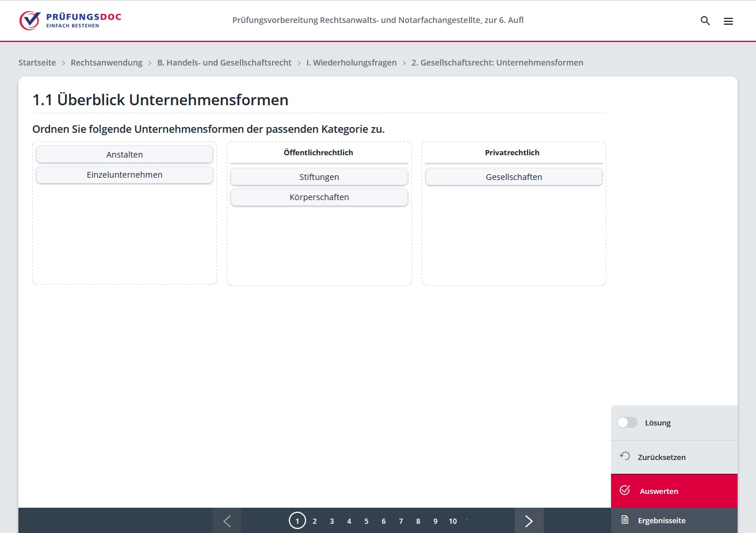Go to previous question arrow
This screenshot has height=533, width=756.
pyautogui.click(x=227, y=521)
